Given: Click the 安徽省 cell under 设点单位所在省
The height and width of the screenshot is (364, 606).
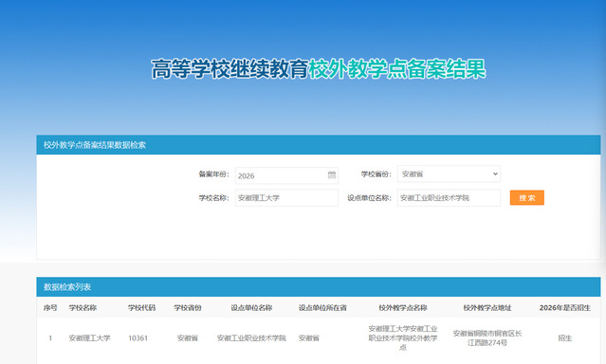Looking at the screenshot, I should pyautogui.click(x=309, y=338).
